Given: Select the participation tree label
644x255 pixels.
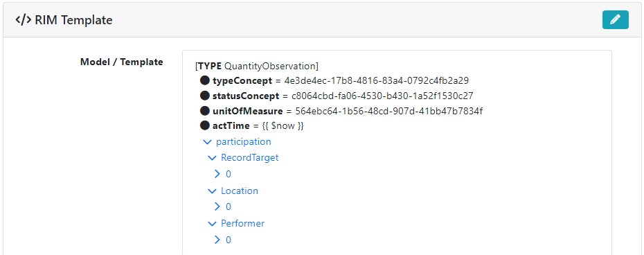Looking at the screenshot, I should tap(244, 142).
